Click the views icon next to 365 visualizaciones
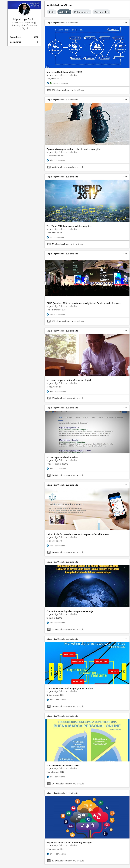This screenshot has width=130, height=868. pyautogui.click(x=49, y=475)
